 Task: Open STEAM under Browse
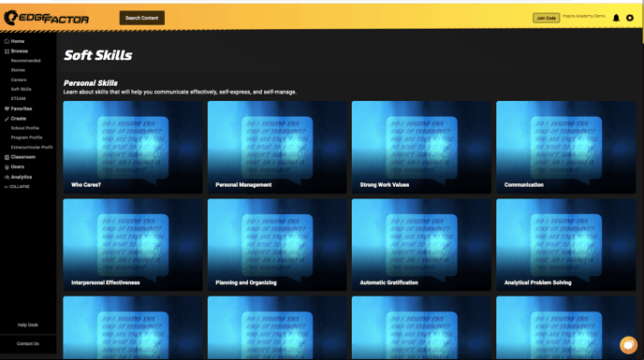pyautogui.click(x=18, y=98)
